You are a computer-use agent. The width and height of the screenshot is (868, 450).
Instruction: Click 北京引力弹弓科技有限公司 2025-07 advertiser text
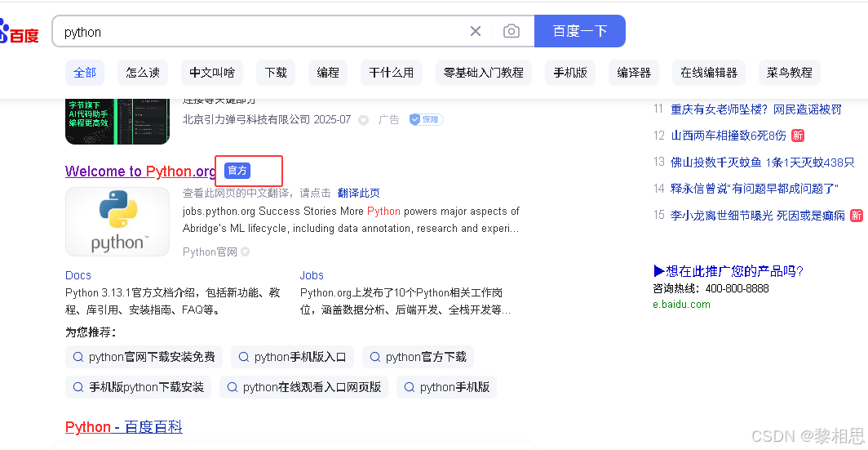267,120
